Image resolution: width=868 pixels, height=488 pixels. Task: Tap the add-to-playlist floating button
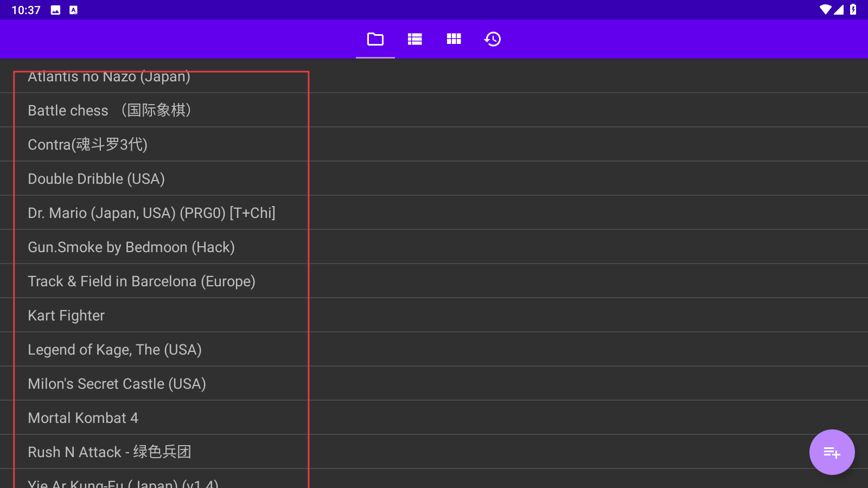pyautogui.click(x=832, y=452)
